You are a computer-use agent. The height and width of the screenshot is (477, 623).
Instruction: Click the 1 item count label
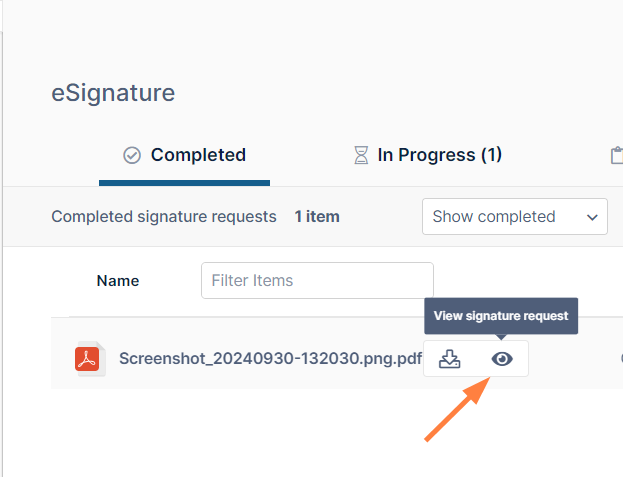pyautogui.click(x=316, y=216)
